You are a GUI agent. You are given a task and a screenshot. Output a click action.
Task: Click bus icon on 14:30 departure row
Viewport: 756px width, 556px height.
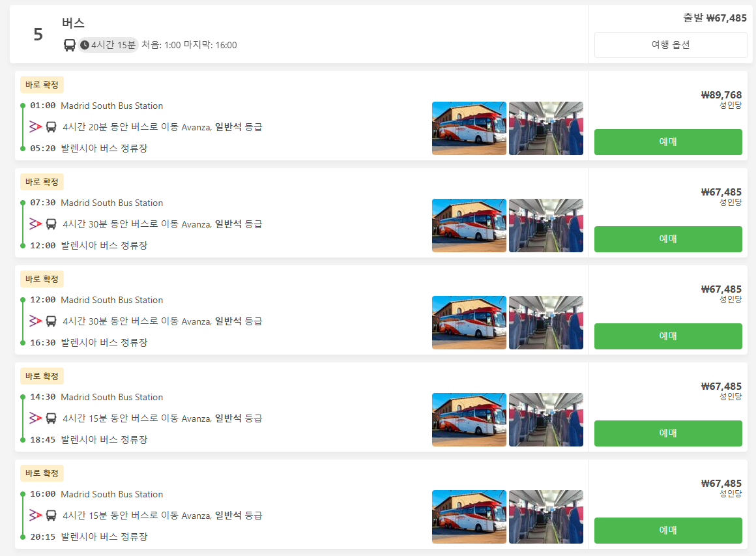[51, 418]
